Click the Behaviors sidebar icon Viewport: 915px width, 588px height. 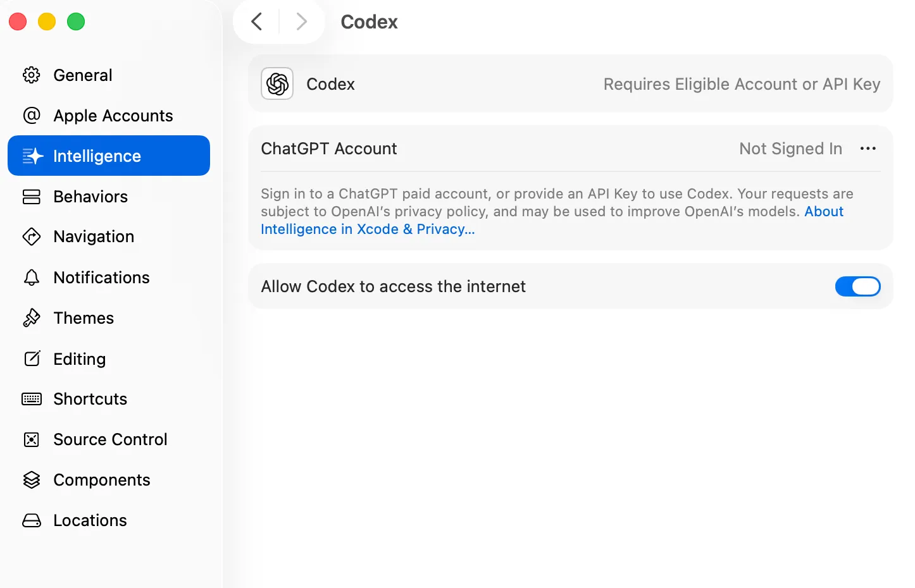coord(32,197)
